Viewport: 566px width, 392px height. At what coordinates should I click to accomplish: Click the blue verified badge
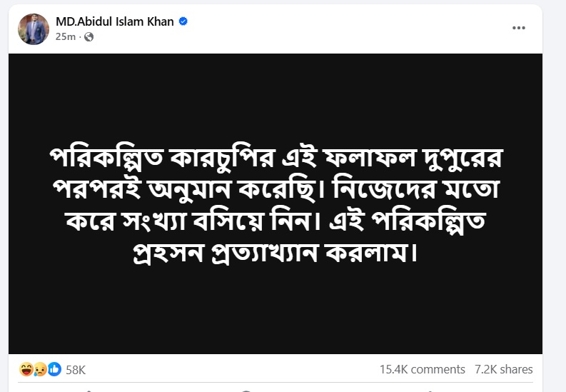[x=183, y=22]
